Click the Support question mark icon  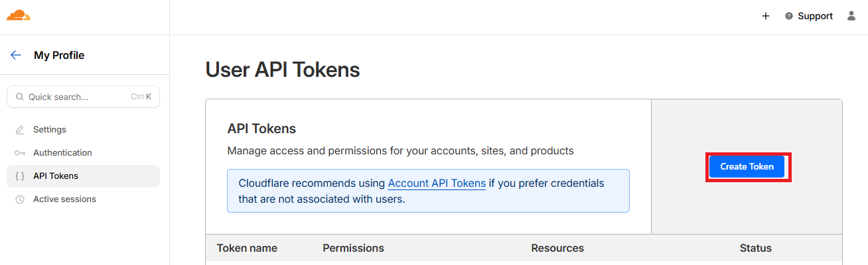pyautogui.click(x=789, y=16)
